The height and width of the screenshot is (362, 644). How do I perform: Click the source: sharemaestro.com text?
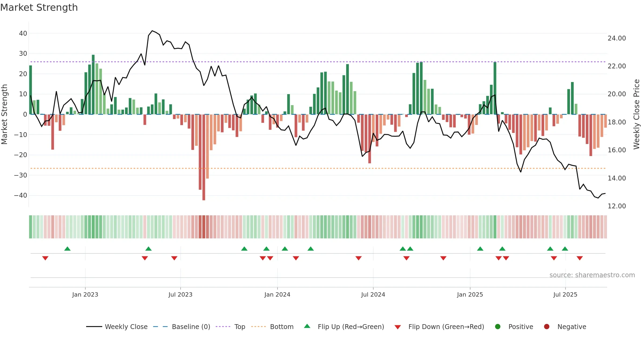592,275
